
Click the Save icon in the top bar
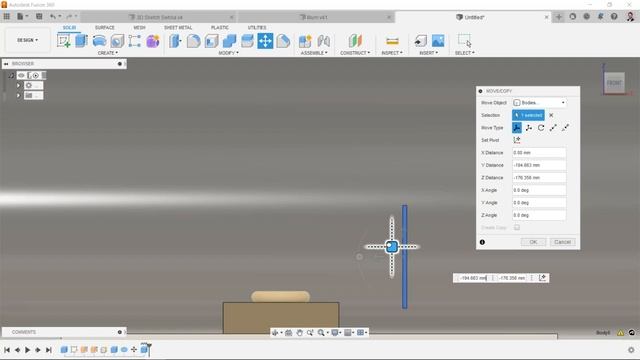pyautogui.click(x=39, y=17)
